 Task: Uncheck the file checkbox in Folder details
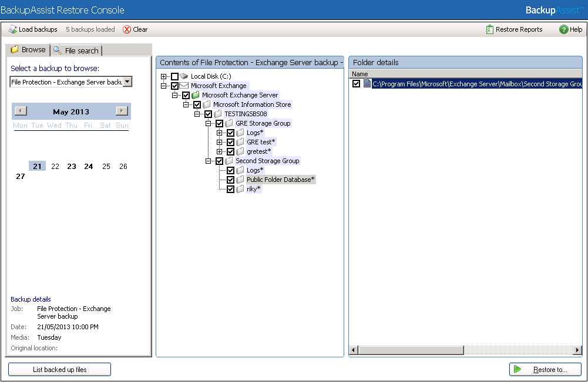356,83
